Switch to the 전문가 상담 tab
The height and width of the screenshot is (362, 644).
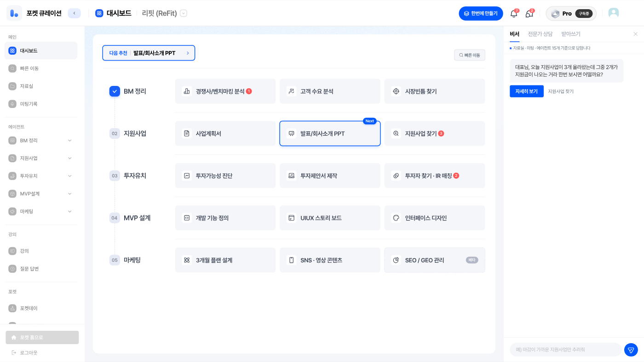[540, 34]
